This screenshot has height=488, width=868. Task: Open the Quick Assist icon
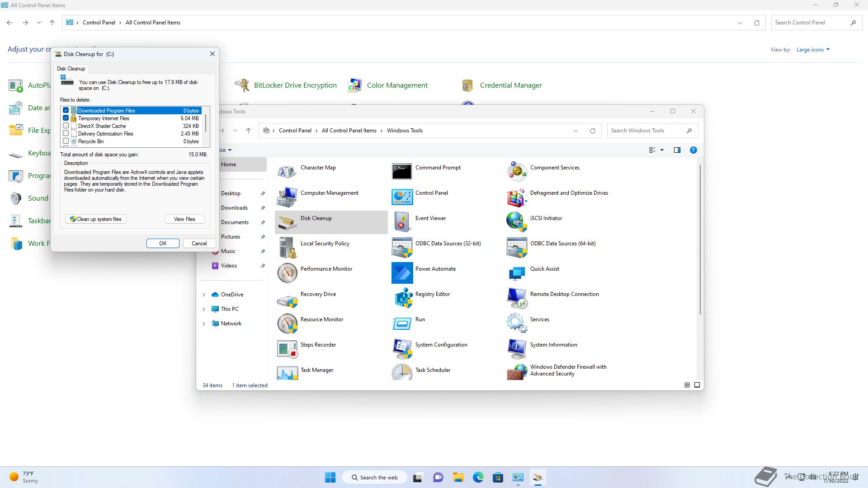517,272
